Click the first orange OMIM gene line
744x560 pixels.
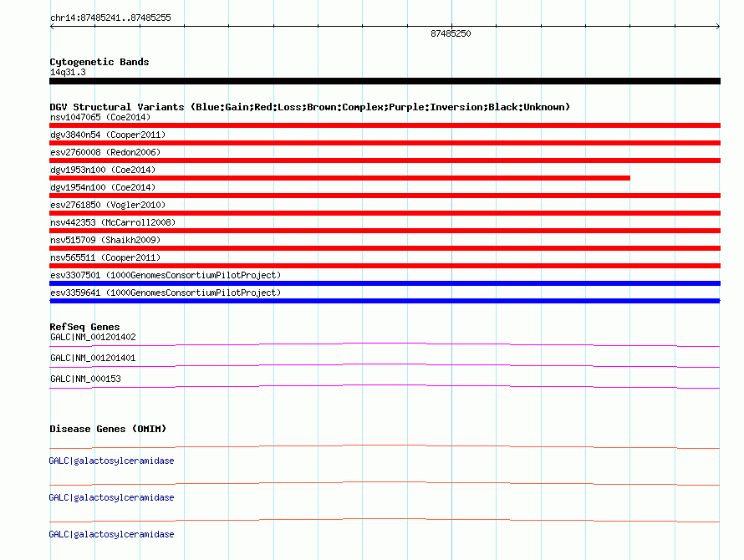[385, 446]
